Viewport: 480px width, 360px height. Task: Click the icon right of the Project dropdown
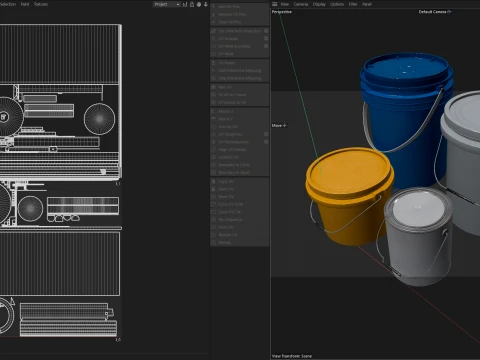click(185, 4)
